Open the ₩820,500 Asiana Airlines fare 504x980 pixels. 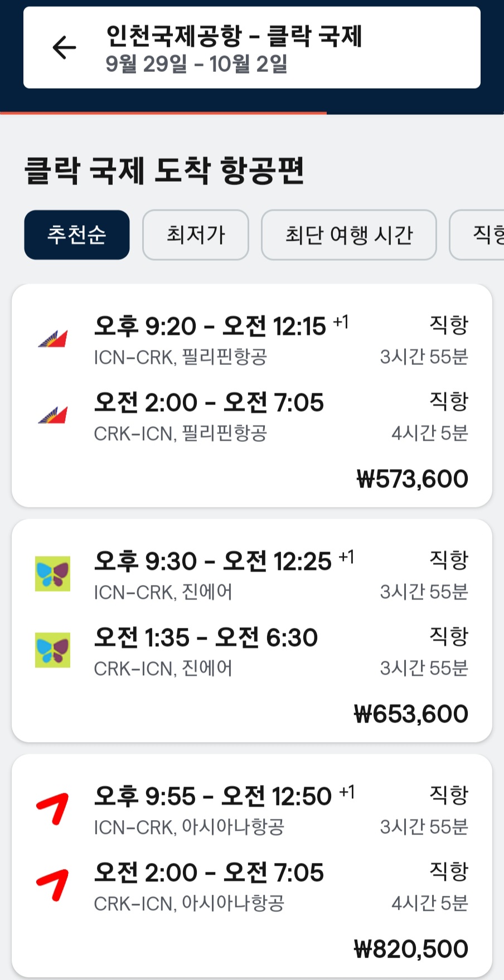point(411,949)
